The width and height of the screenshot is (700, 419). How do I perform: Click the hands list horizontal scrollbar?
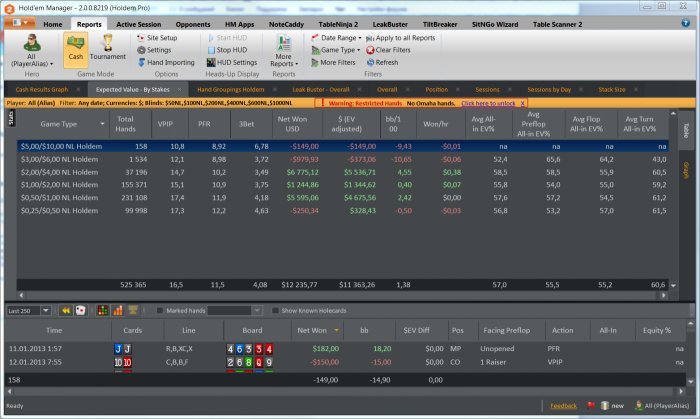345,391
